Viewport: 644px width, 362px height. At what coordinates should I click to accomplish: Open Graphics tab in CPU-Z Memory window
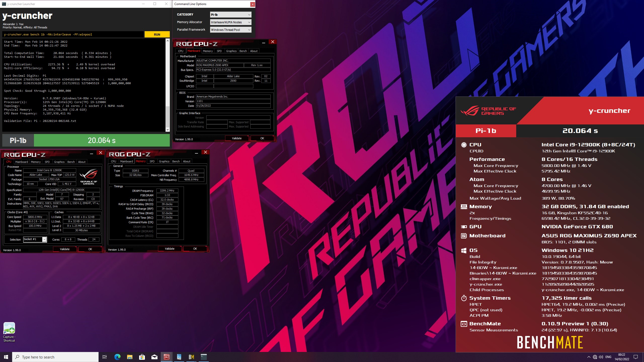(164, 161)
